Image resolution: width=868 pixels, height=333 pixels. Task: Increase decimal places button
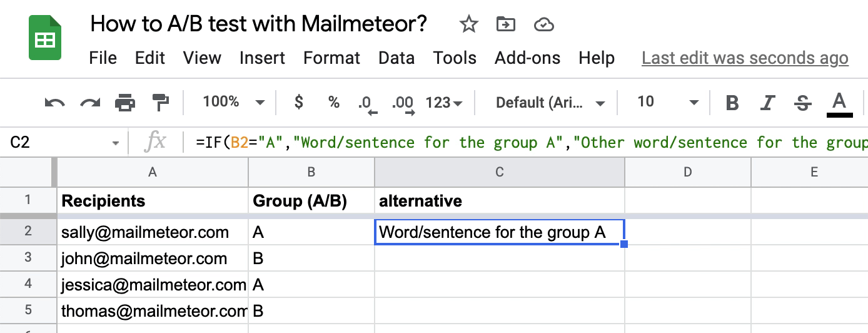403,103
